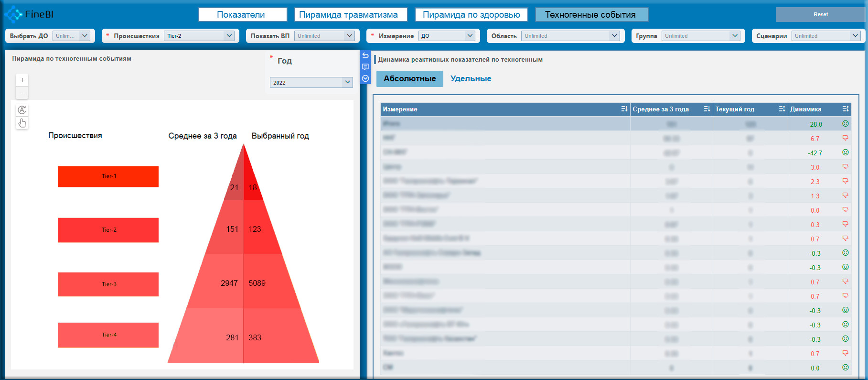Image resolution: width=868 pixels, height=380 pixels.
Task: Click the zoom in plus button
Action: [22, 80]
